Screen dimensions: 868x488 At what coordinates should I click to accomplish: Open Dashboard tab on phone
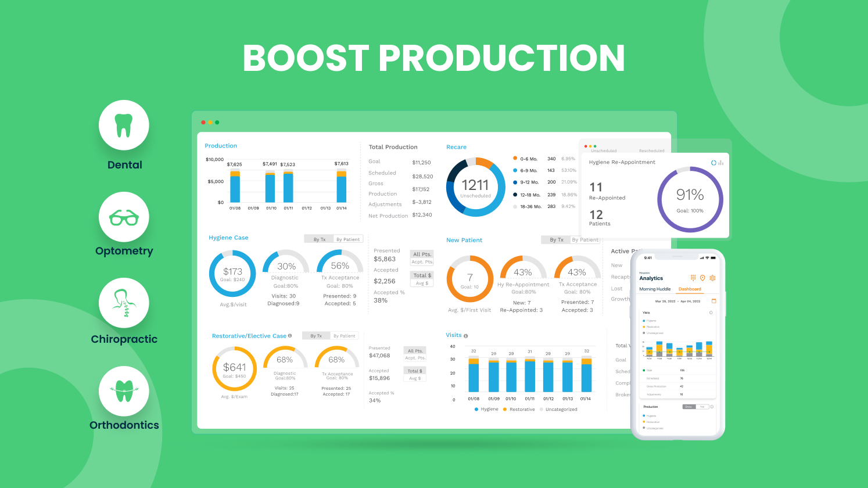690,289
